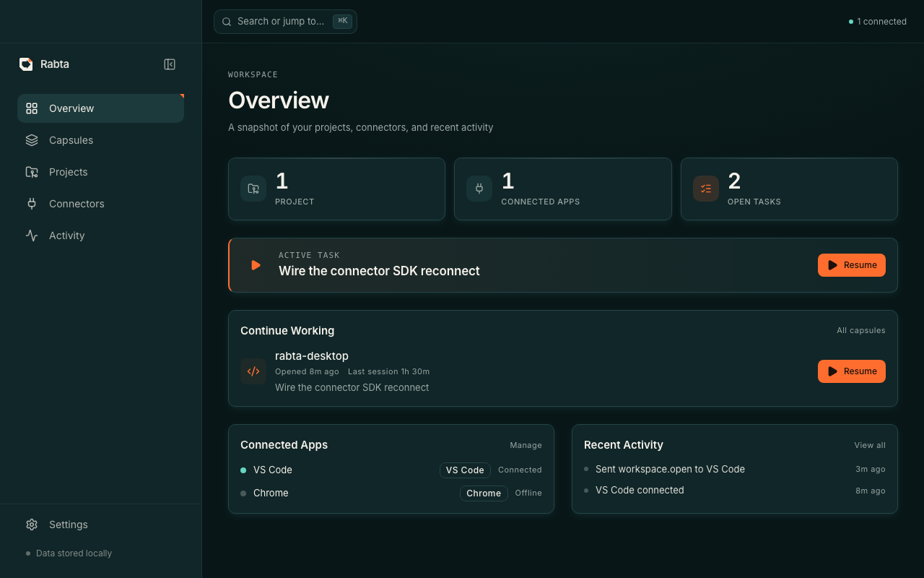
Task: Click the Chrome tag badge
Action: (x=484, y=493)
